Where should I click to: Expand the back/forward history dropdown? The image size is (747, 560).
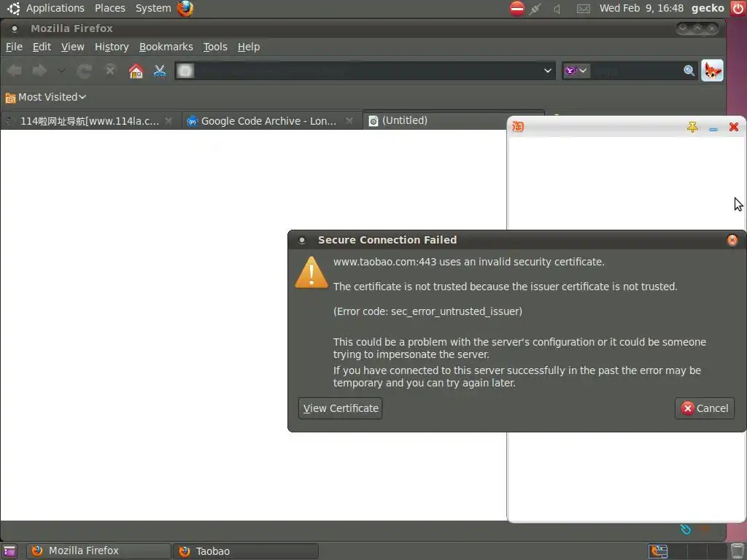click(x=61, y=71)
